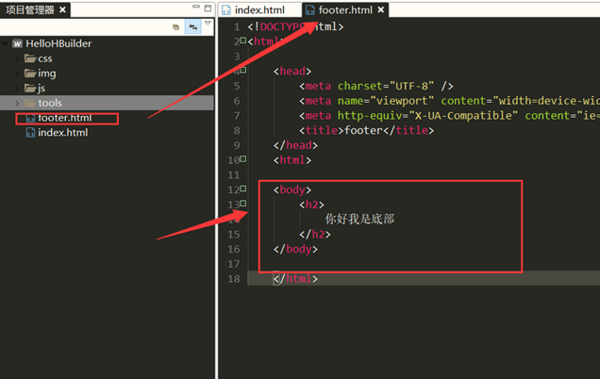This screenshot has height=379, width=600.
Task: Click the collapse all icon in project toolbar
Action: (176, 27)
